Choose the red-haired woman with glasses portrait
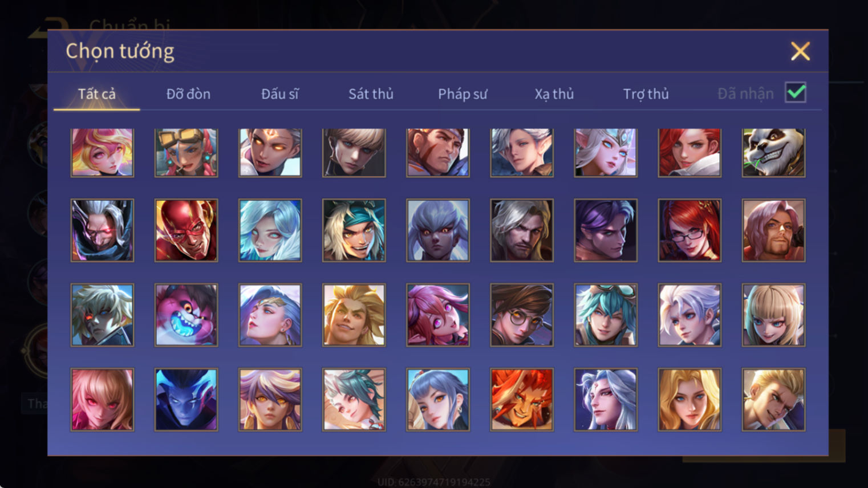 click(689, 230)
